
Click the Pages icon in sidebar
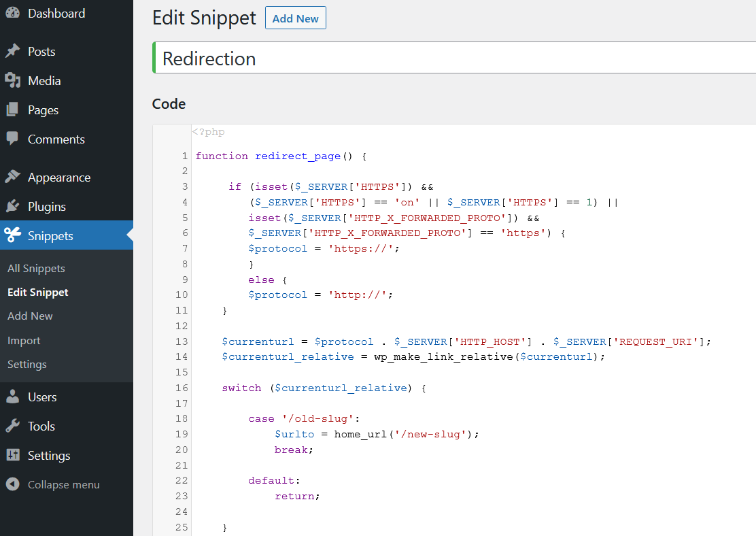point(12,110)
